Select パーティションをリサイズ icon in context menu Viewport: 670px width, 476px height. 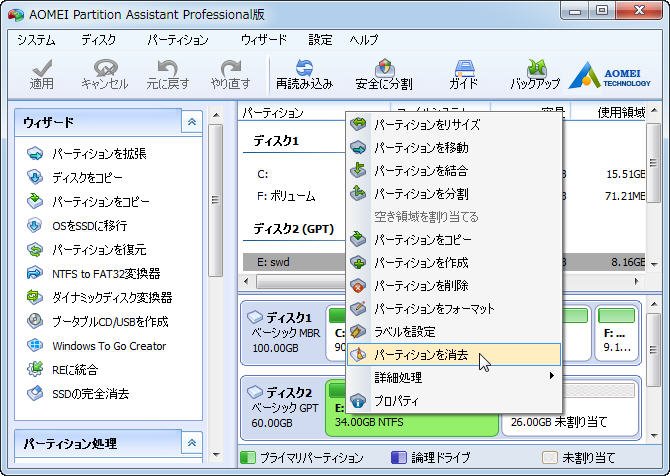click(358, 124)
